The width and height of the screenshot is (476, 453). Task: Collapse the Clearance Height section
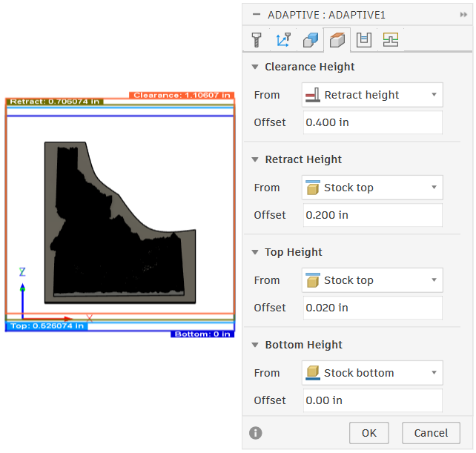(x=255, y=67)
